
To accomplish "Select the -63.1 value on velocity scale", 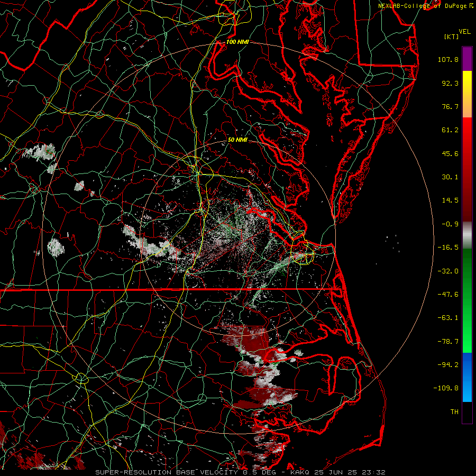I will point(448,318).
